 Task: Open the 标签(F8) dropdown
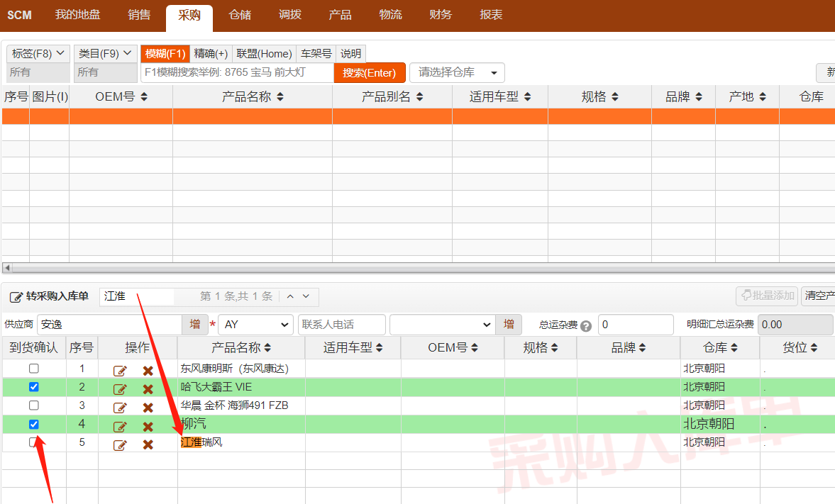coord(38,53)
